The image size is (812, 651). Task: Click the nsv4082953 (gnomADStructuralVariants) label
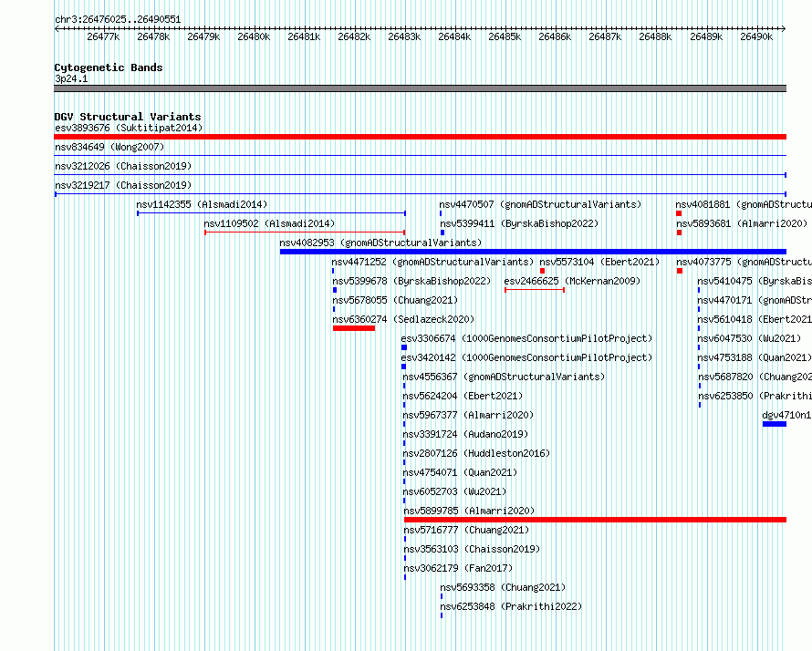click(x=380, y=243)
